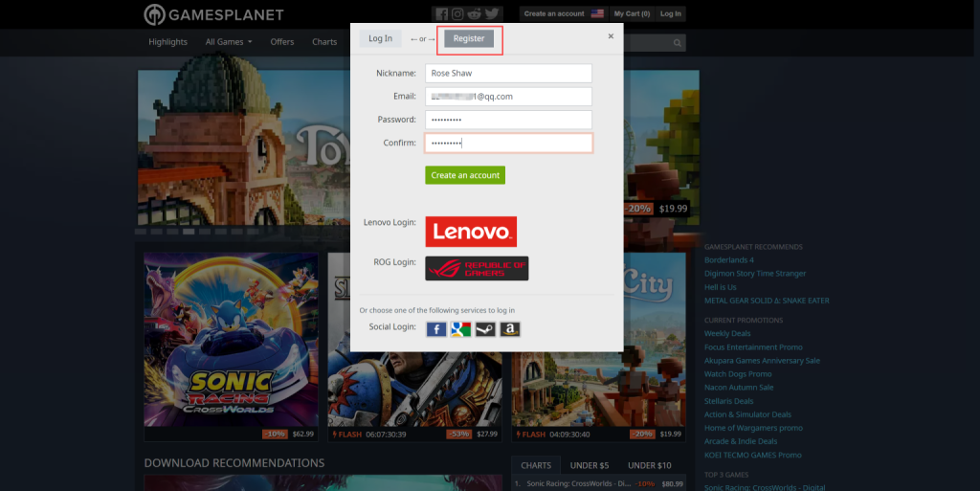980x491 pixels.
Task: Sign in using the Steam icon
Action: click(485, 328)
